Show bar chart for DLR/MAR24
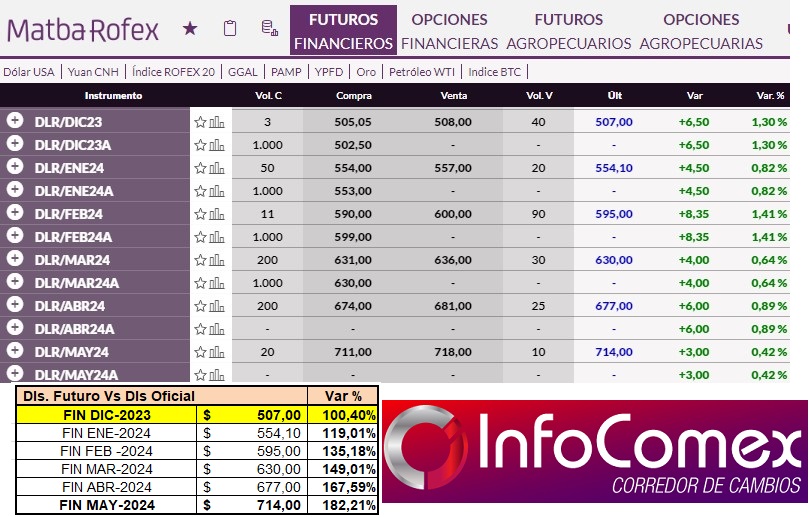The image size is (809, 517). (x=217, y=260)
